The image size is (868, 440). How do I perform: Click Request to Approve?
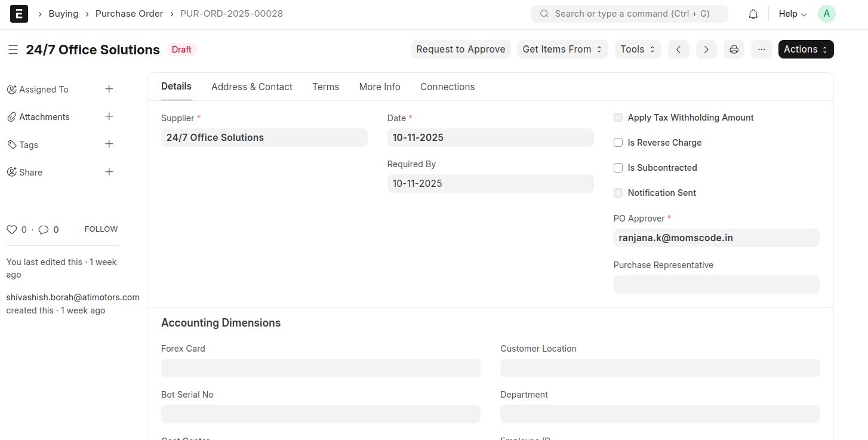click(x=460, y=49)
